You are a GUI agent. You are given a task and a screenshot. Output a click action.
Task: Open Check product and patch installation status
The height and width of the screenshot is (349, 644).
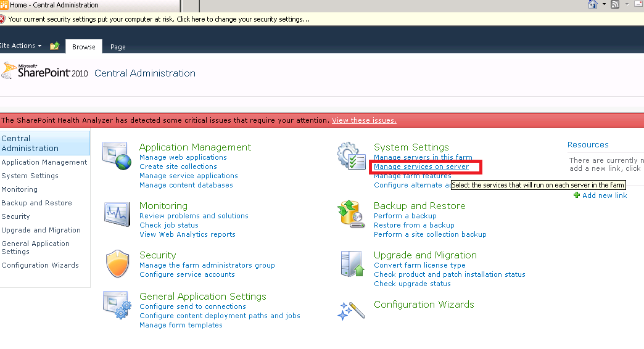(449, 274)
